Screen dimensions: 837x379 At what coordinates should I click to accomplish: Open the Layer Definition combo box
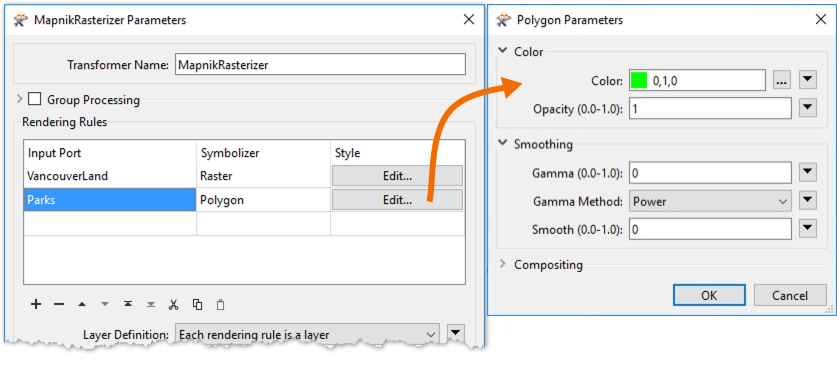pyautogui.click(x=307, y=335)
